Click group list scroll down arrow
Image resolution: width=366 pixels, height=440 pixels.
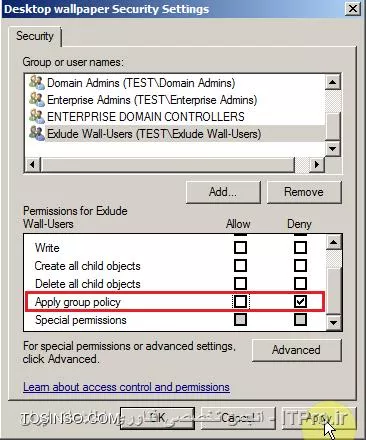click(x=333, y=148)
